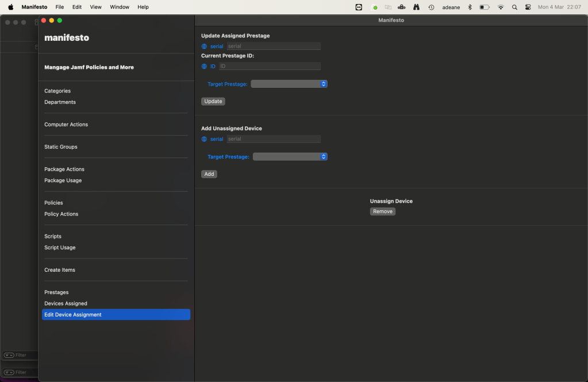Open Static Groups from the sidebar
This screenshot has height=382, width=588.
[x=61, y=146]
